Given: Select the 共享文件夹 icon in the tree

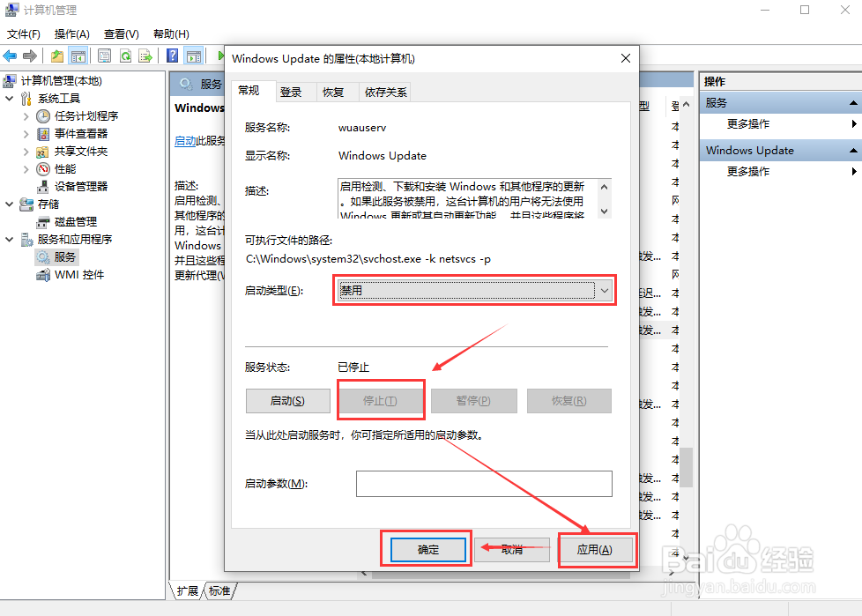Looking at the screenshot, I should 43,152.
